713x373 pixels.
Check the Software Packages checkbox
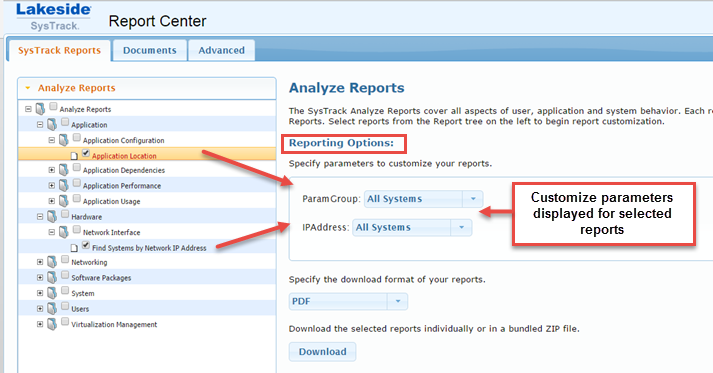point(65,275)
